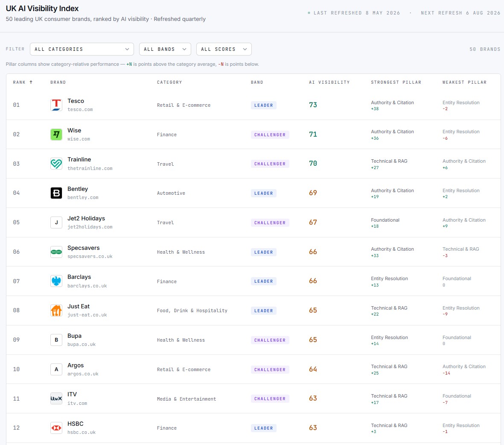Click 'NEXT REFRESH 6 AUG 2026' text
The width and height of the screenshot is (504, 445).
460,13
